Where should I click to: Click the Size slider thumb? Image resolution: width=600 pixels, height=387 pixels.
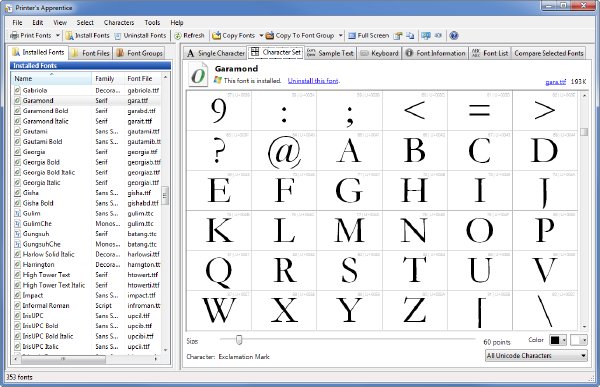pyautogui.click(x=239, y=340)
